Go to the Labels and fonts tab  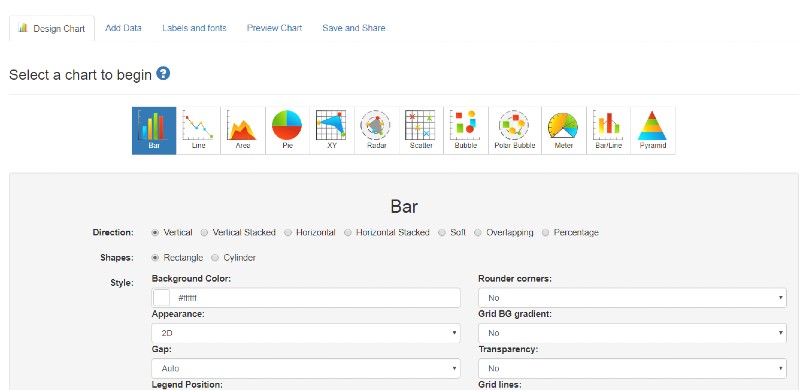194,28
